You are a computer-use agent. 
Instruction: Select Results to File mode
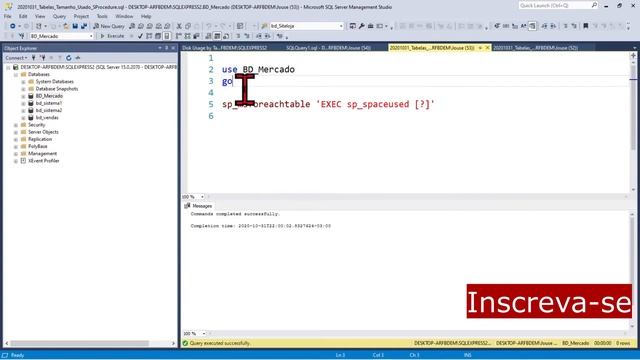pyautogui.click(x=226, y=36)
